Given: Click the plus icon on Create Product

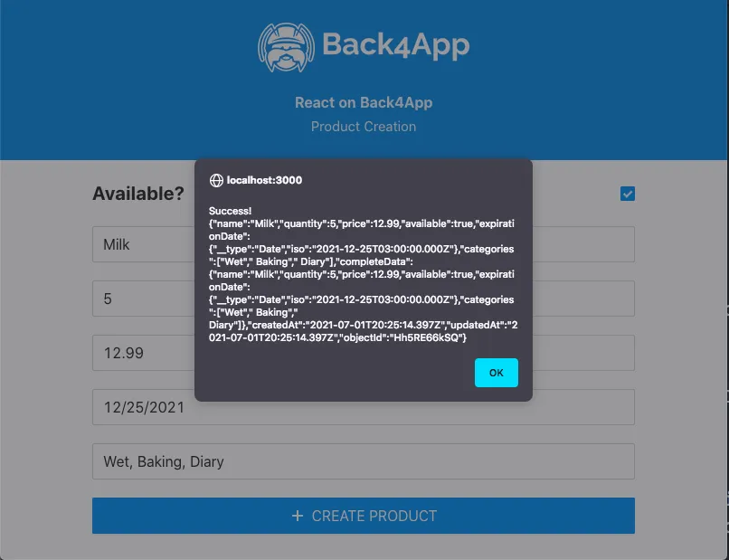Looking at the screenshot, I should coord(298,516).
